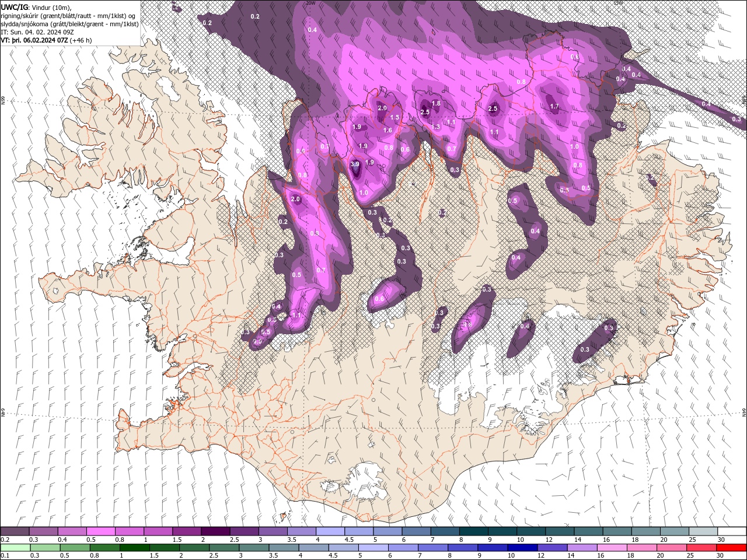Click the '1.5' precipitation value on the map
This screenshot has width=747, height=560.
[x=395, y=117]
